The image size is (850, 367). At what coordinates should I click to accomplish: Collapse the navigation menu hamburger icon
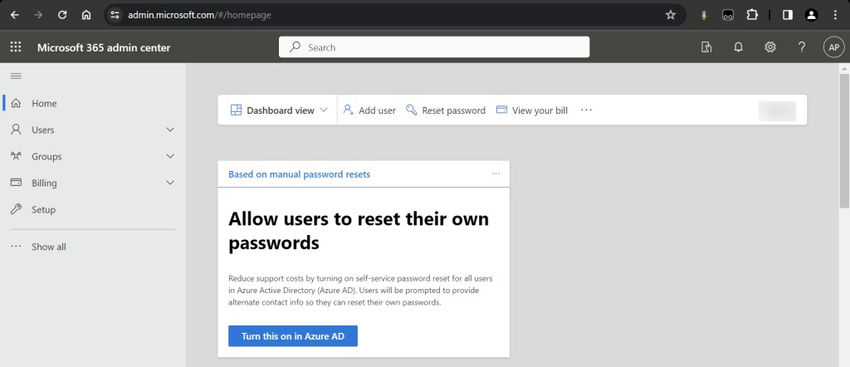pyautogui.click(x=16, y=76)
